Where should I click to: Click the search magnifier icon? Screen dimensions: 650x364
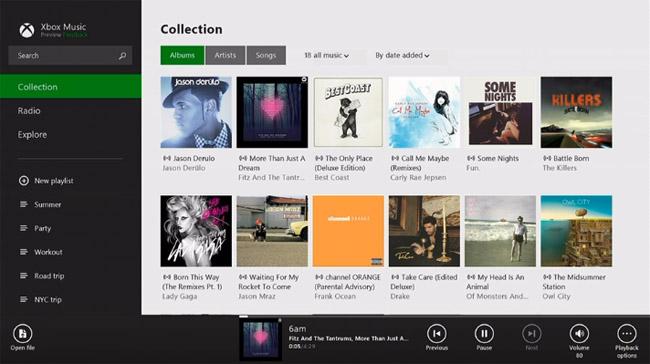(x=122, y=56)
